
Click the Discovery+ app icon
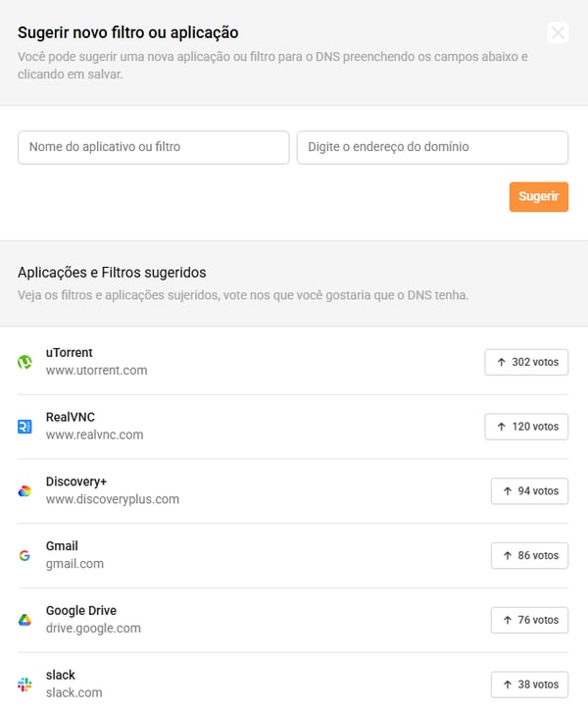click(25, 491)
